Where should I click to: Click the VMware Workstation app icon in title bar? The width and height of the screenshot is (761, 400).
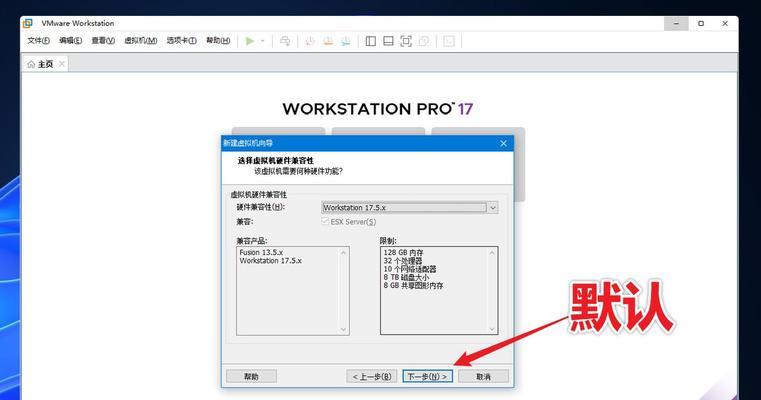(x=28, y=23)
